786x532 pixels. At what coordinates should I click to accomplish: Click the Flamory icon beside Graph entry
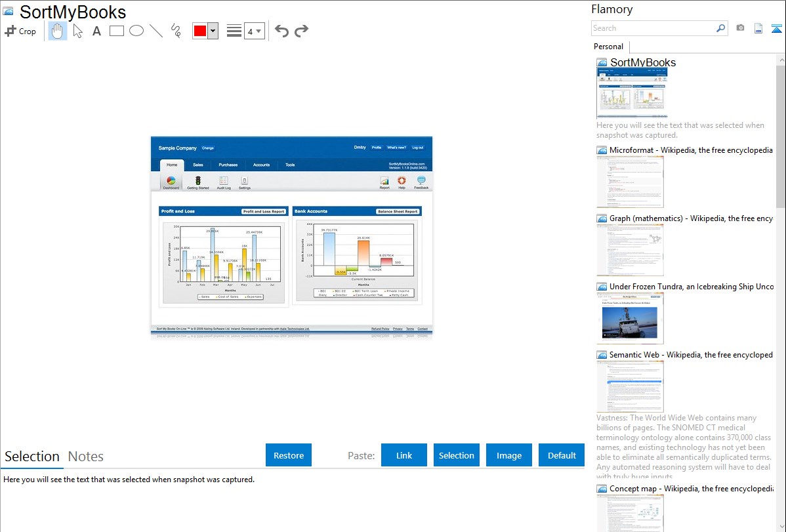tap(602, 218)
